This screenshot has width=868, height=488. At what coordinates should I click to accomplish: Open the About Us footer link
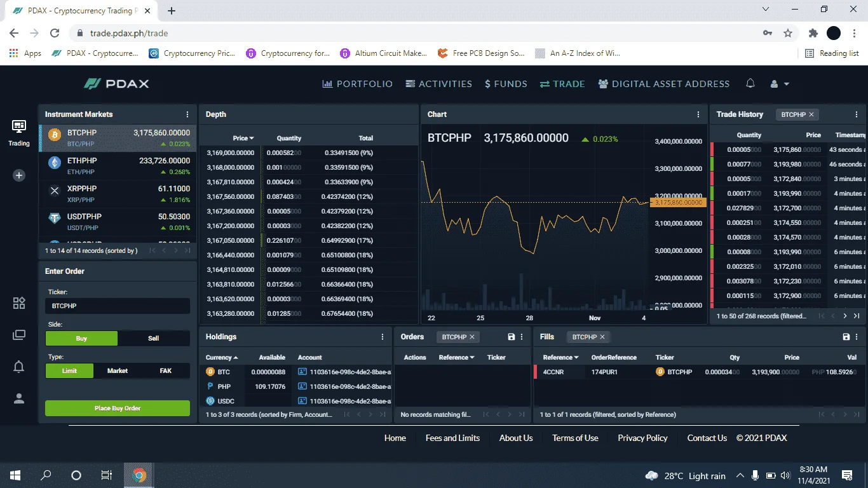[516, 438]
